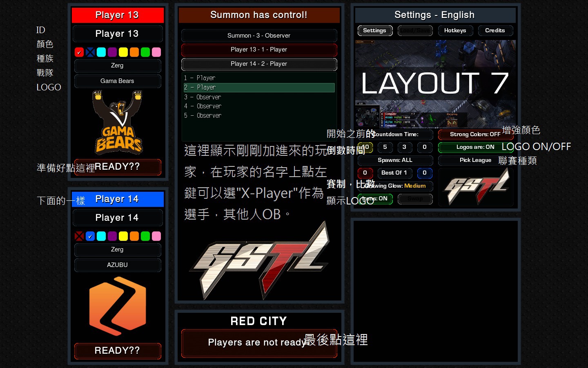Screen dimensions: 588x368
Task: Set countdown time to 10
Action: (365, 147)
